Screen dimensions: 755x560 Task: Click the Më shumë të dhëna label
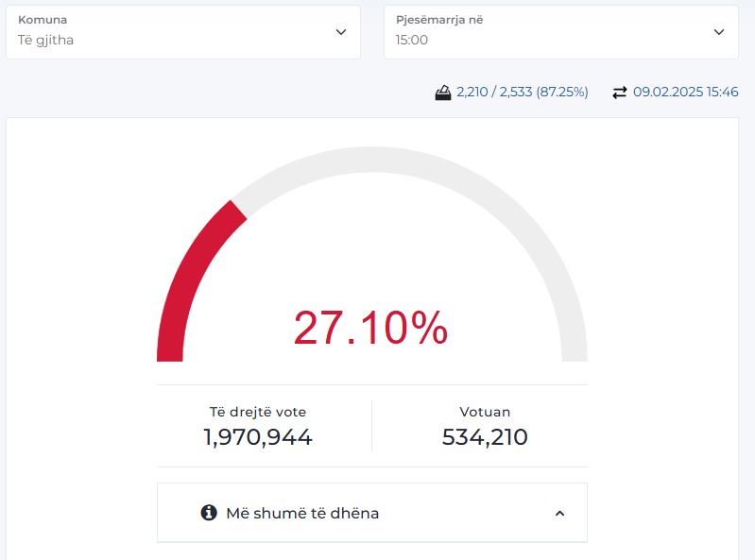click(302, 514)
